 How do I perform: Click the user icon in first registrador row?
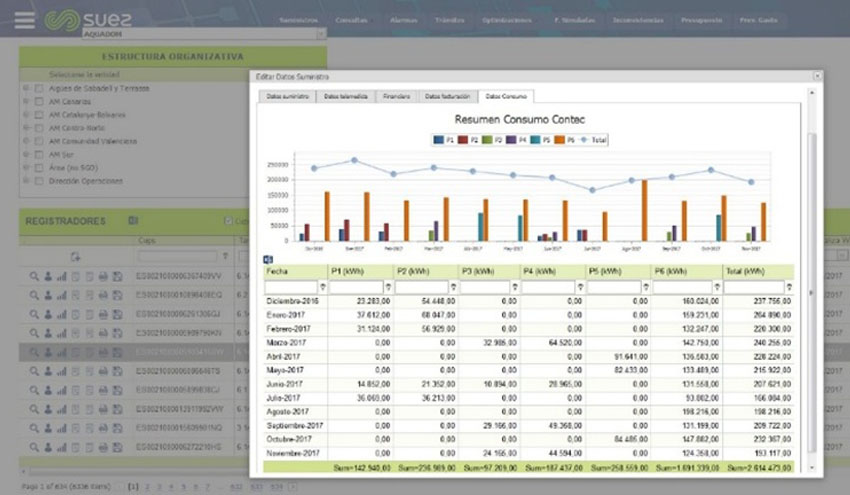coord(47,276)
